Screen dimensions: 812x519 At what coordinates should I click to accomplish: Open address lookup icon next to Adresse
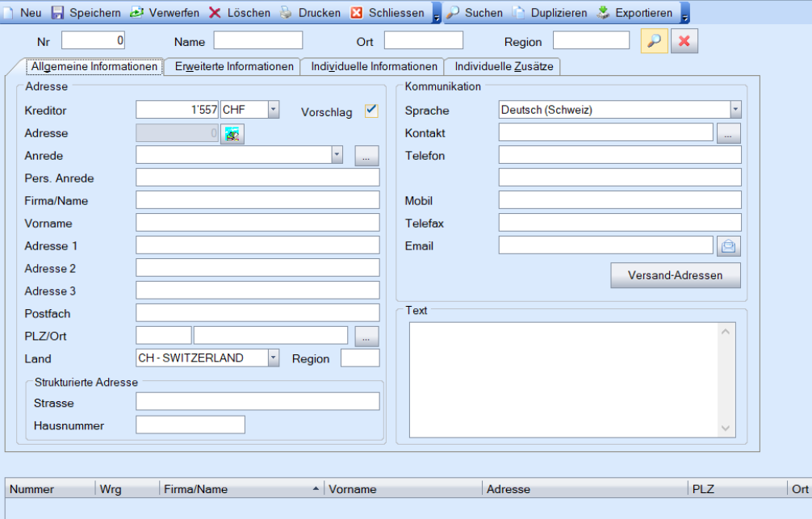coord(232,134)
